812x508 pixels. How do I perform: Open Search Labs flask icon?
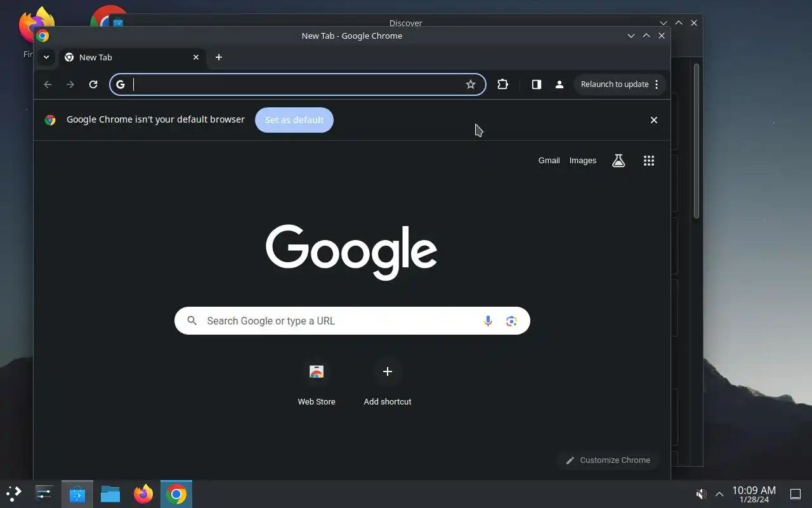point(619,161)
